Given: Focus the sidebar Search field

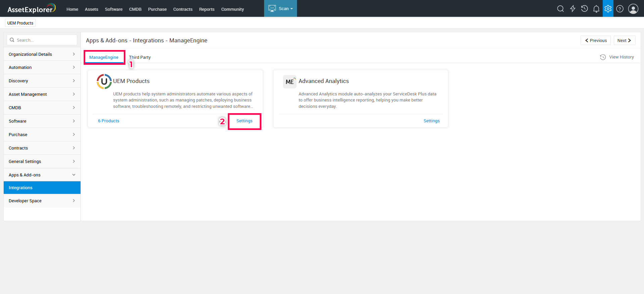Looking at the screenshot, I should [x=42, y=40].
